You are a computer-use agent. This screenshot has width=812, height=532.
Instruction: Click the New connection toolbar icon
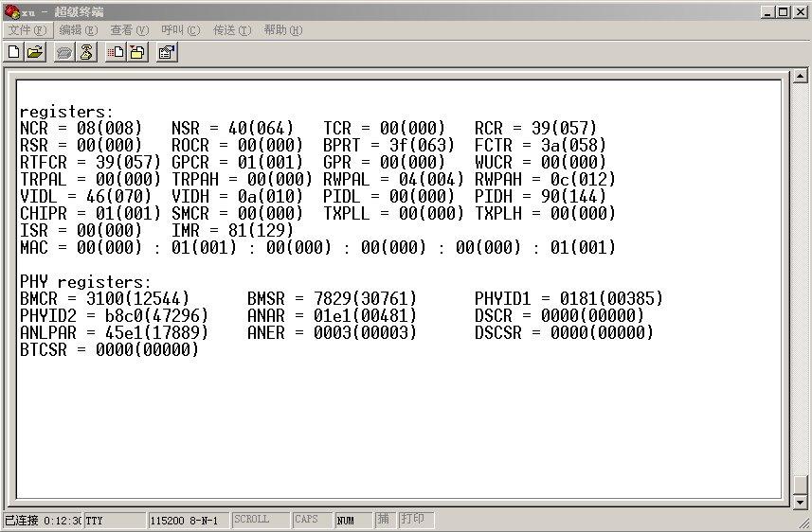coord(14,52)
